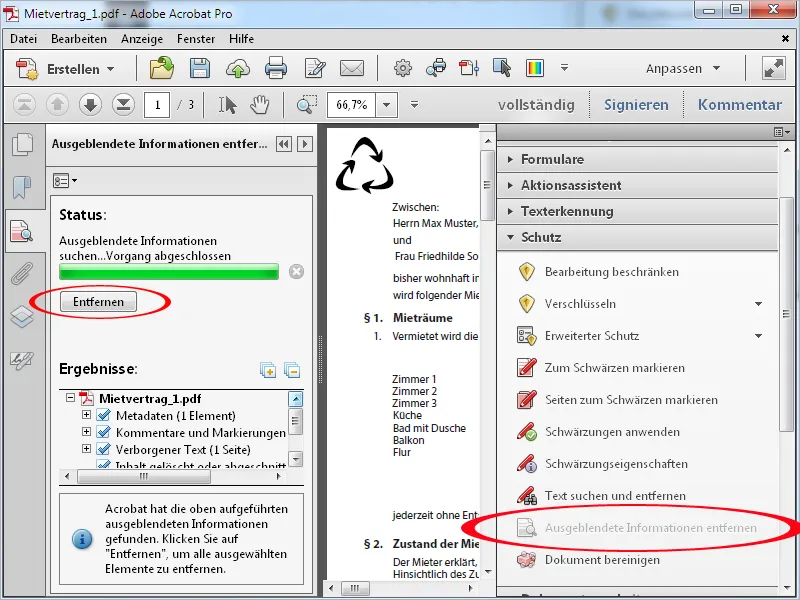800x600 pixels.
Task: Open the signatures sidebar panel
Action: point(22,360)
